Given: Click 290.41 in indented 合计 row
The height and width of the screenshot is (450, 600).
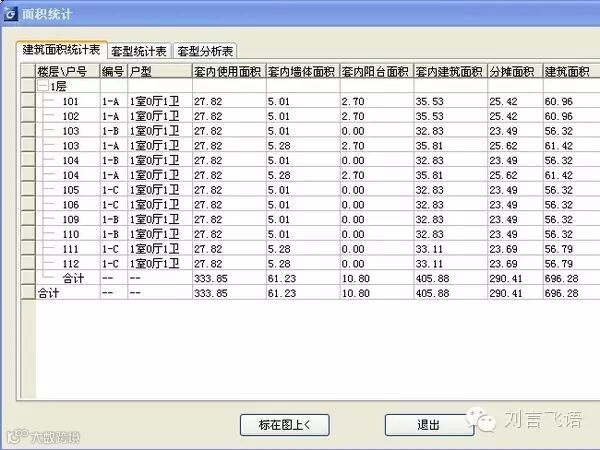Looking at the screenshot, I should pos(505,278).
